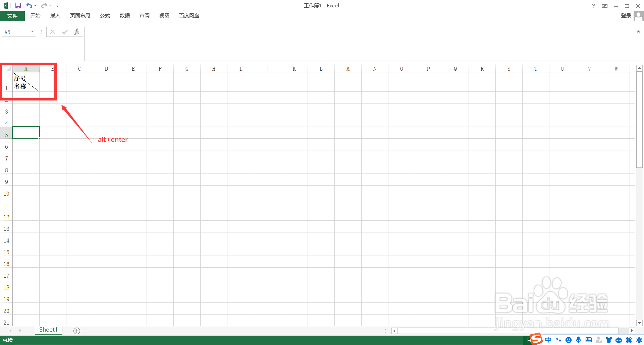The width and height of the screenshot is (644, 345).
Task: Select column W header
Action: pos(616,69)
